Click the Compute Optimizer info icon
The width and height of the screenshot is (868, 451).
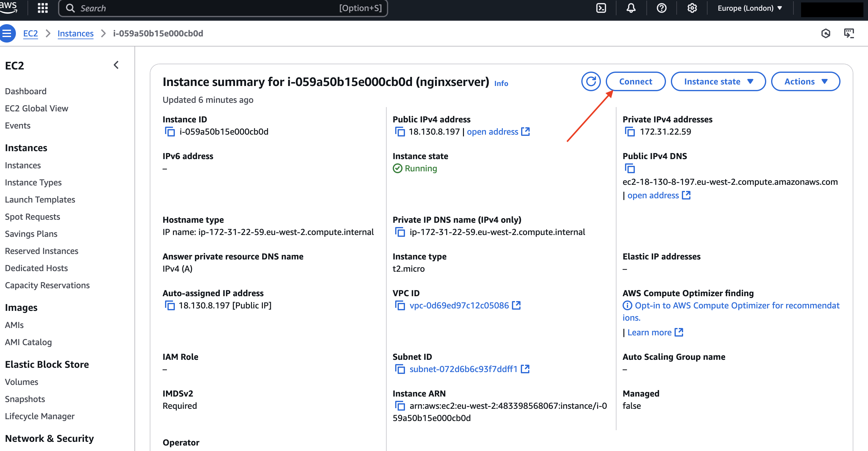point(627,306)
